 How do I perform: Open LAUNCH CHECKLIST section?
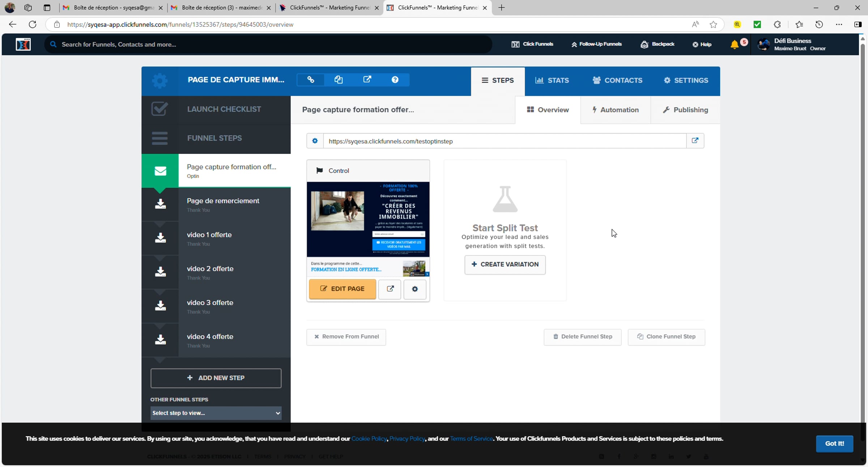[216, 109]
